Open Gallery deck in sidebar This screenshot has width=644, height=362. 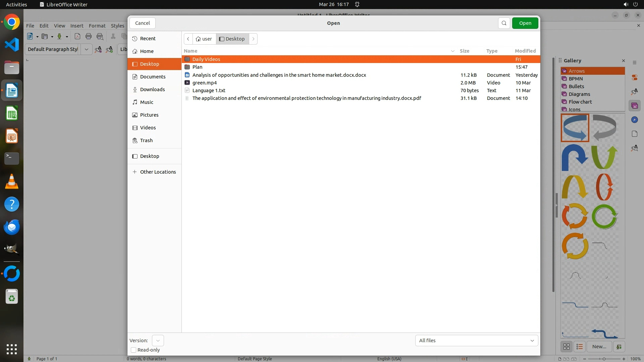click(x=634, y=106)
